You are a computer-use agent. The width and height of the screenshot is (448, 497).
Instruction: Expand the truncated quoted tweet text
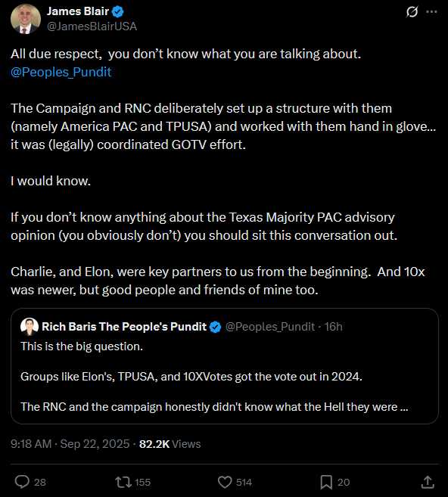click(404, 407)
